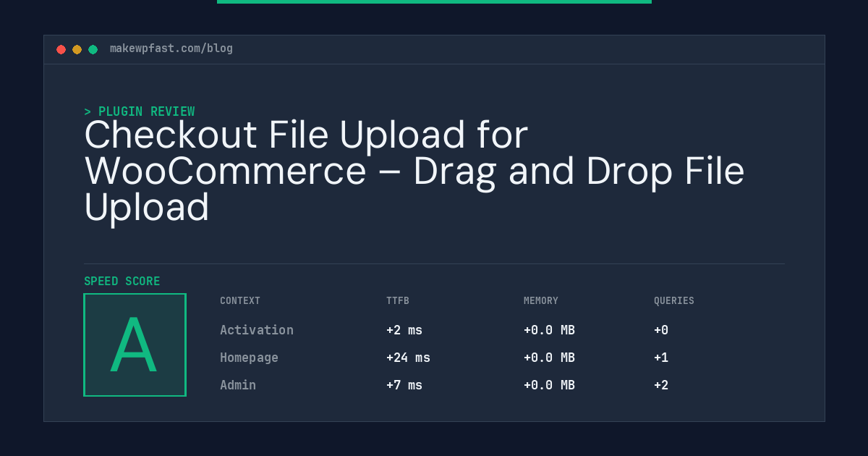Click the '+2 ms' Activation TTFB value

404,330
